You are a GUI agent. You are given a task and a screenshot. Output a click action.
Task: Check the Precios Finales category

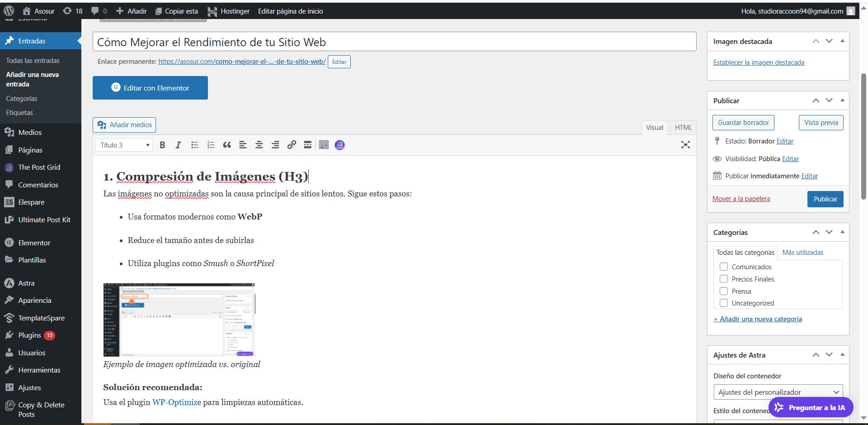724,279
